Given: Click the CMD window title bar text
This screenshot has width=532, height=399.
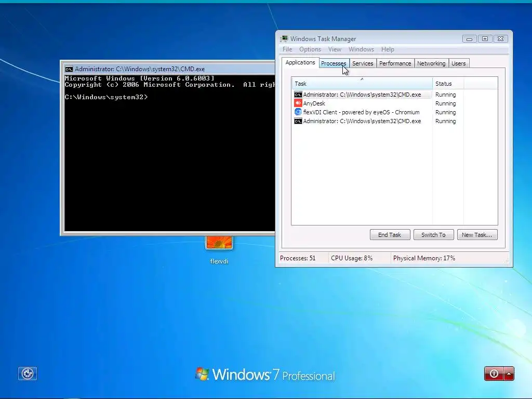Looking at the screenshot, I should point(140,69).
